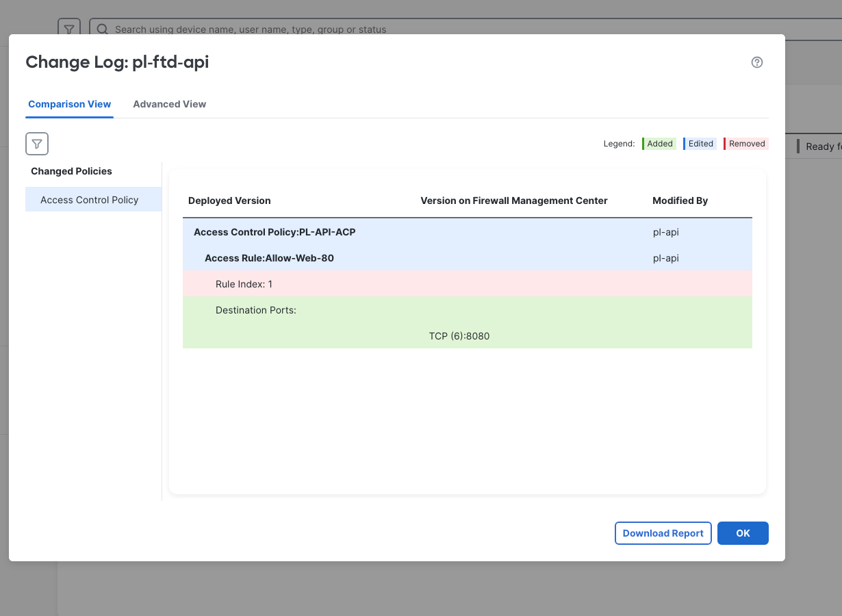The width and height of the screenshot is (842, 616).
Task: Click the Changed Policies heading
Action: coord(71,171)
